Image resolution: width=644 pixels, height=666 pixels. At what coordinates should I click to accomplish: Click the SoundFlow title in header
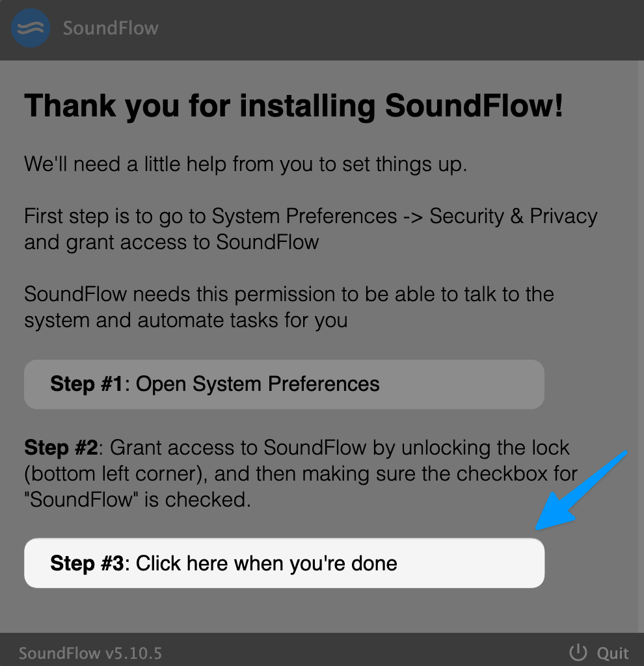[111, 28]
